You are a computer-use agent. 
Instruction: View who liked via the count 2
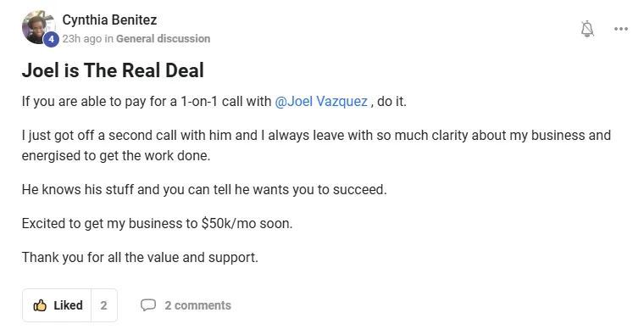click(x=103, y=305)
